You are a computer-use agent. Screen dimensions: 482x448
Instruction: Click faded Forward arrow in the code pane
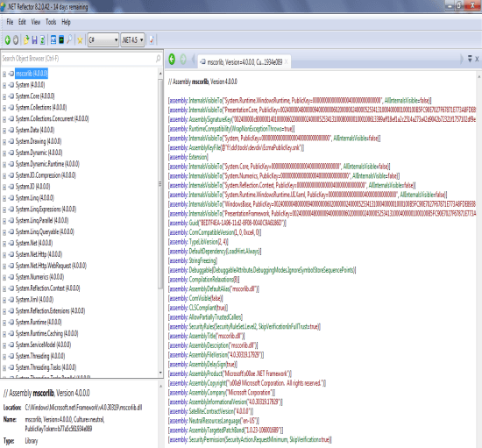pos(183,59)
